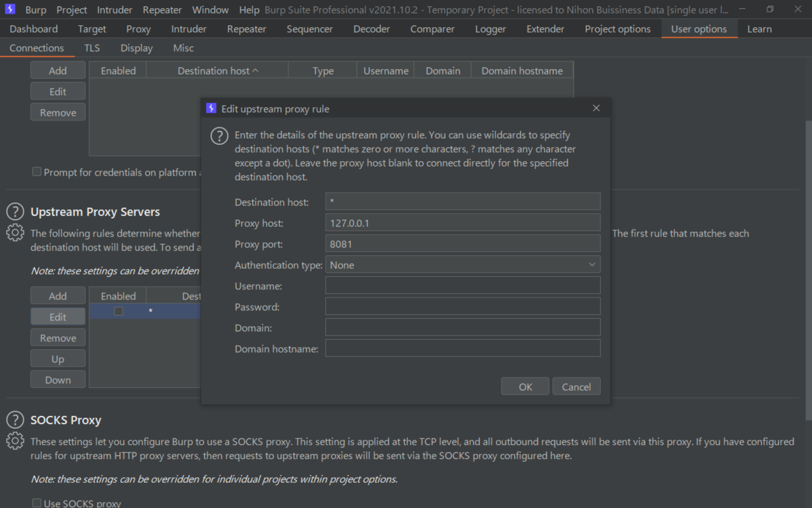The image size is (812, 508).
Task: Click the Username column header
Action: pyautogui.click(x=386, y=70)
